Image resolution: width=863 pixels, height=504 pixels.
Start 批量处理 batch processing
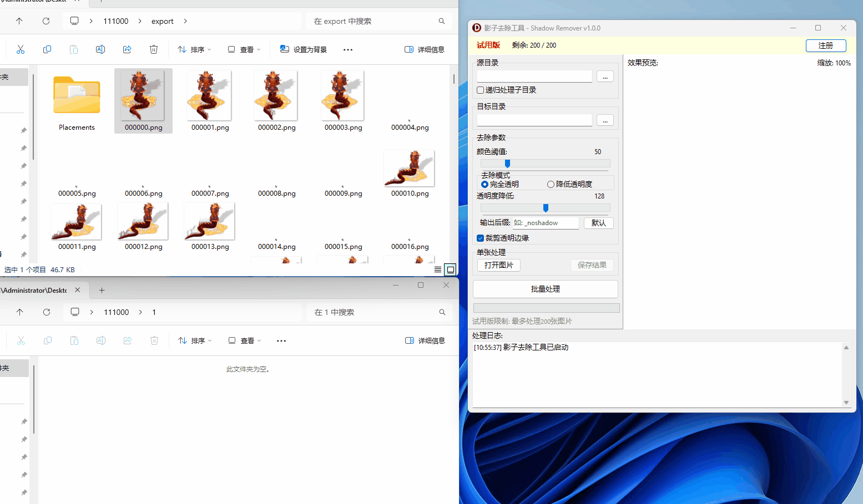546,289
